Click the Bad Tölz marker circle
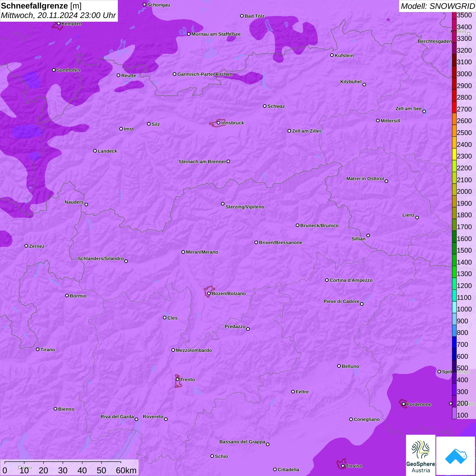This screenshot has width=476, height=476. point(242,16)
